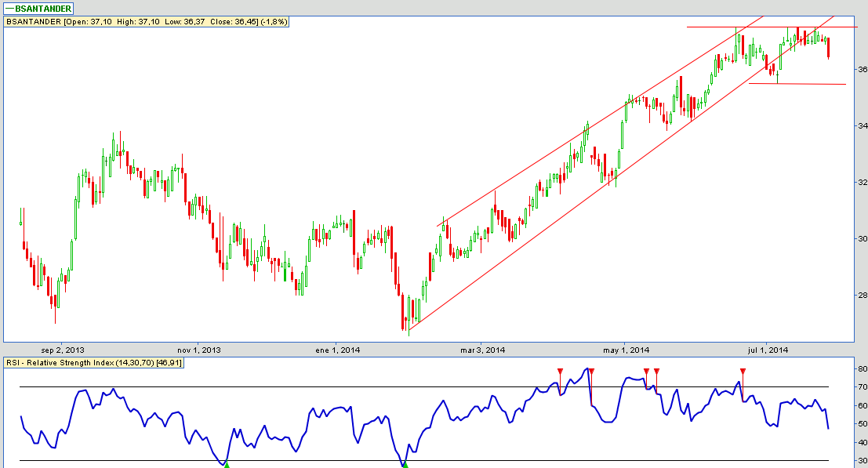Select the short horizontal support line near 35.5

[808, 84]
